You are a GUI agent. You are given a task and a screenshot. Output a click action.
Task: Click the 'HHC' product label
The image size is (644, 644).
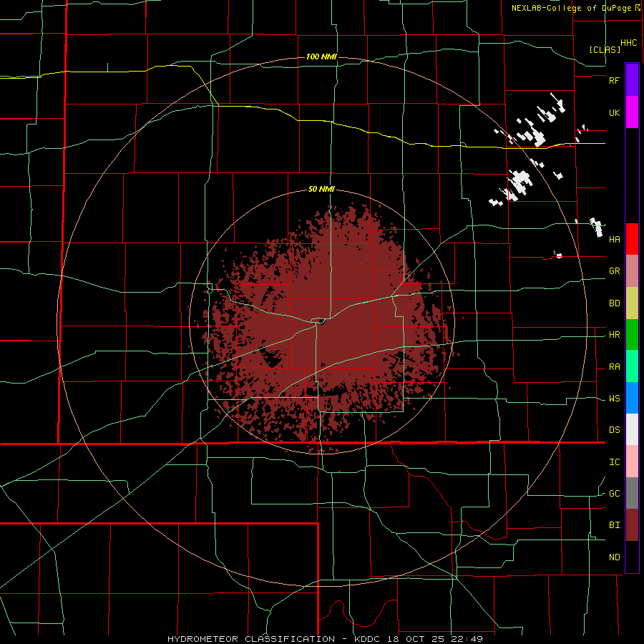[x=629, y=43]
